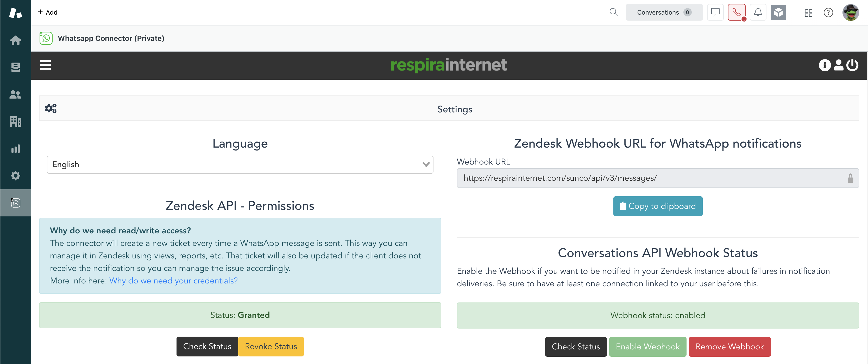Open the Organizations sidebar icon
868x364 pixels.
click(16, 122)
